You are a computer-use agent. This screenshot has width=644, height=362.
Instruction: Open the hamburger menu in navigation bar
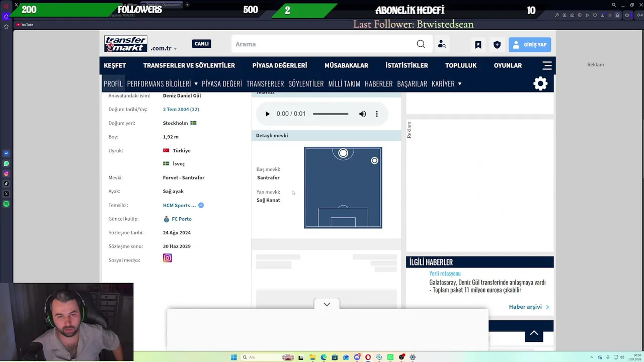547,65
